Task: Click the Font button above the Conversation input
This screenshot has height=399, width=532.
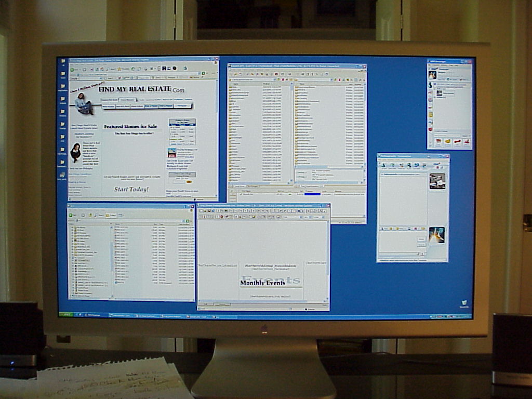Action: click(x=383, y=229)
